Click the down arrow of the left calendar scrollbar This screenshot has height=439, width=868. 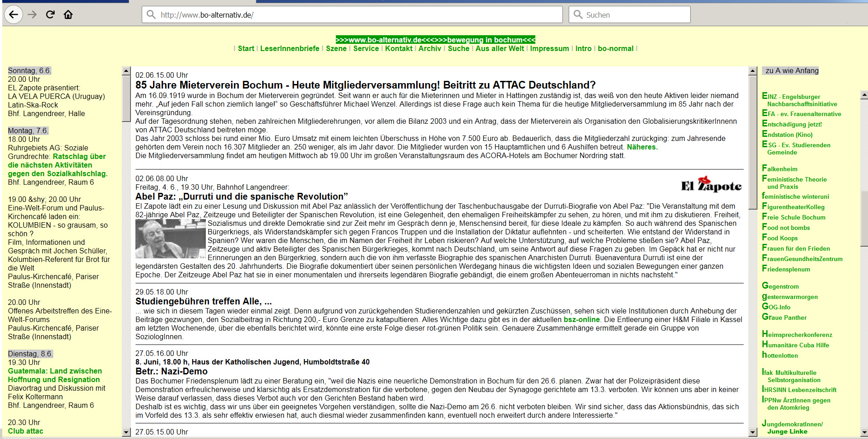[x=126, y=432]
